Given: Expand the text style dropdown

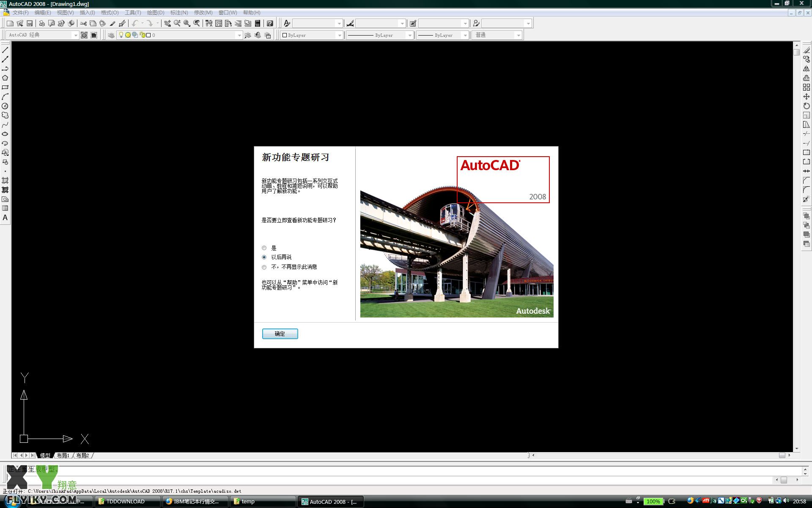Looking at the screenshot, I should 339,23.
